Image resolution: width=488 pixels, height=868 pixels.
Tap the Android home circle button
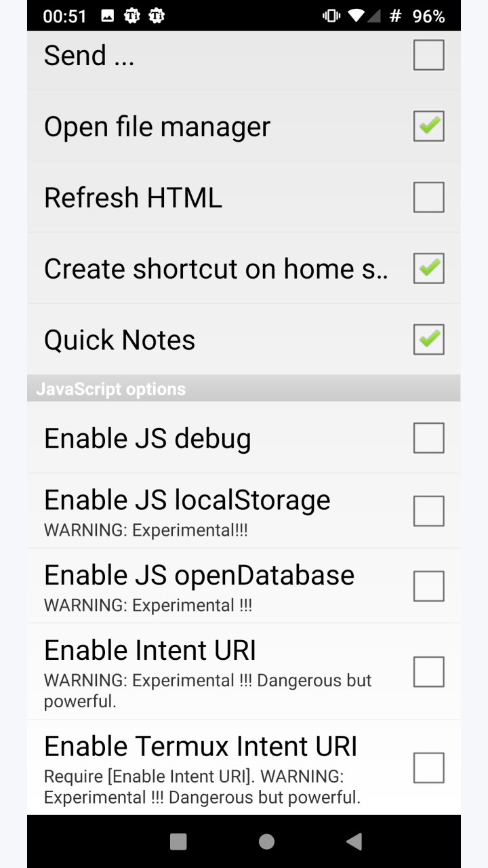[x=266, y=842]
